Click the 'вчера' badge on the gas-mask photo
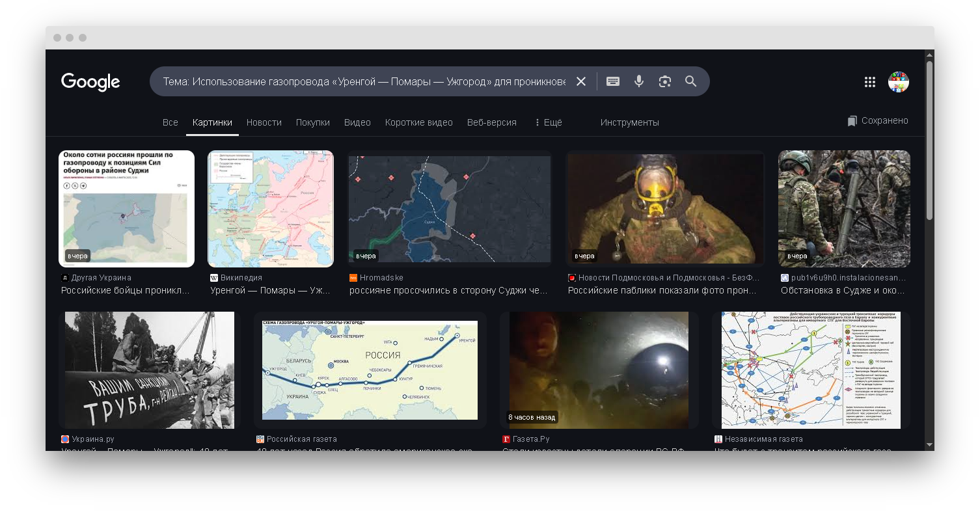 click(x=584, y=256)
